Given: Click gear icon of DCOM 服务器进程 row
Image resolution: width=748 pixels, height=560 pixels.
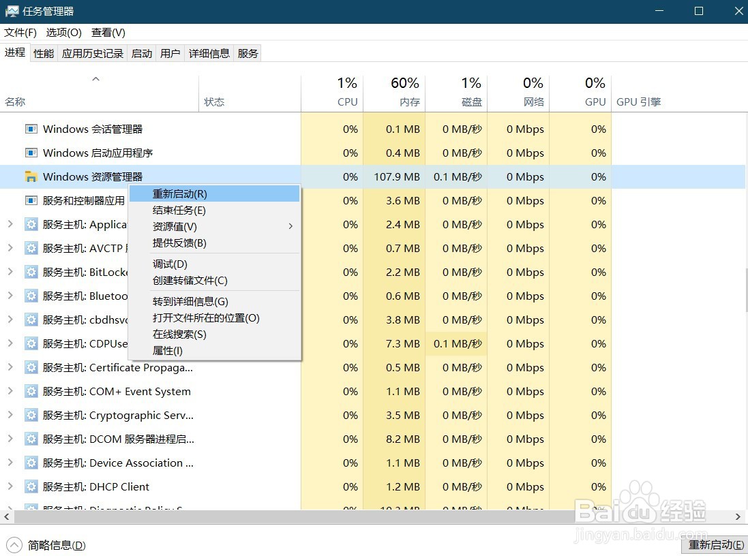Looking at the screenshot, I should coord(31,439).
